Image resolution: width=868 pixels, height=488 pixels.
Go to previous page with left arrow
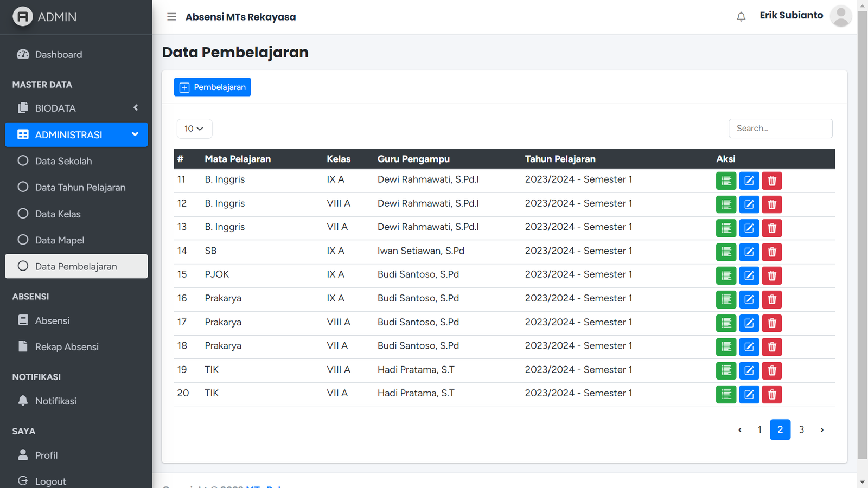tap(739, 429)
